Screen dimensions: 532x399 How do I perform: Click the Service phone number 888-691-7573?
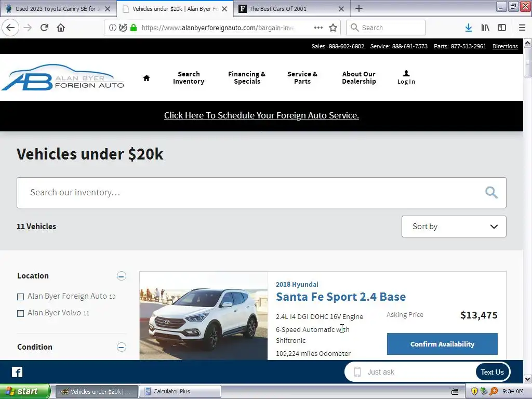[410, 46]
